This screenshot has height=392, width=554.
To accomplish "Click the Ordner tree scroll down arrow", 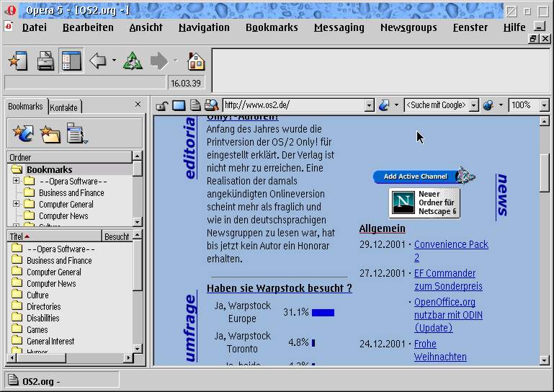I will tap(138, 222).
